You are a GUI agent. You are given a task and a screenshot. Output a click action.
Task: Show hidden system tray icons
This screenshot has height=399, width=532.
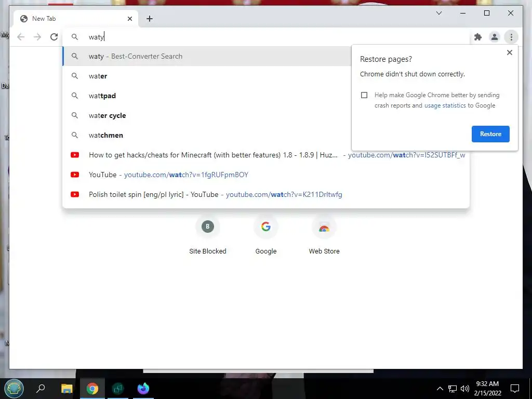440,389
